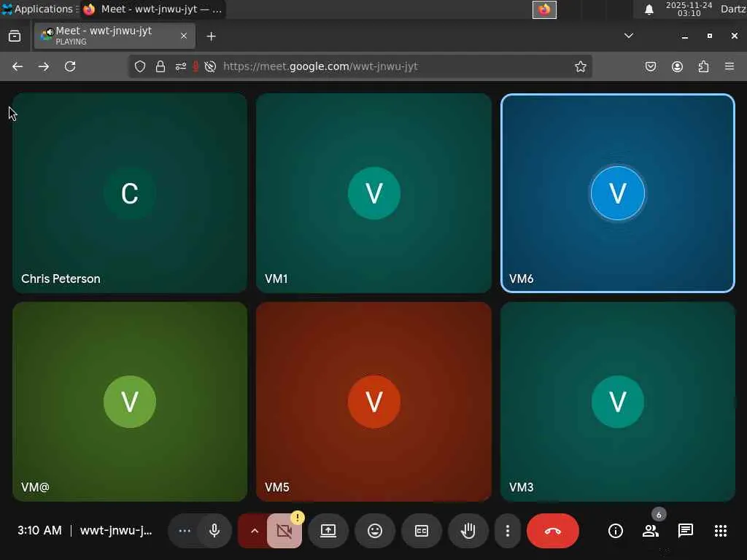Image resolution: width=747 pixels, height=560 pixels.
Task: Open more options vertical dots menu
Action: [508, 531]
